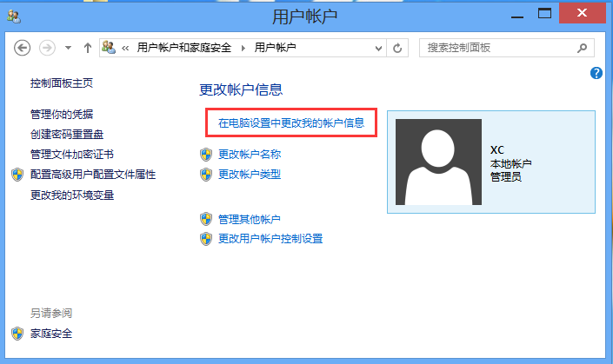Expand the double chevron in the breadcrumb

(127, 48)
